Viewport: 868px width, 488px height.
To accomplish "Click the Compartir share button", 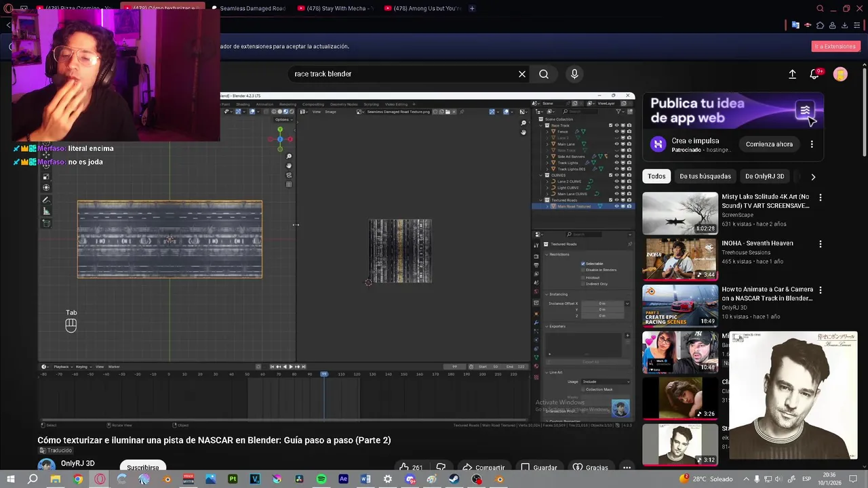I will click(484, 467).
